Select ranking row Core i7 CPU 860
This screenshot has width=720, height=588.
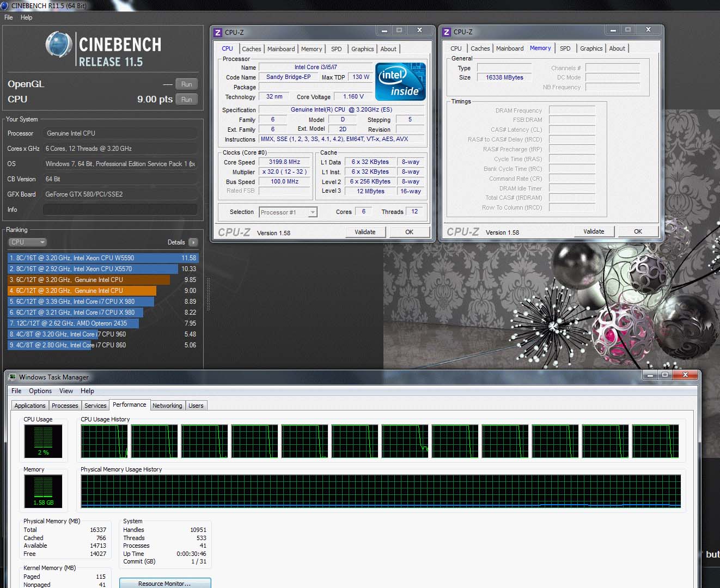click(103, 345)
